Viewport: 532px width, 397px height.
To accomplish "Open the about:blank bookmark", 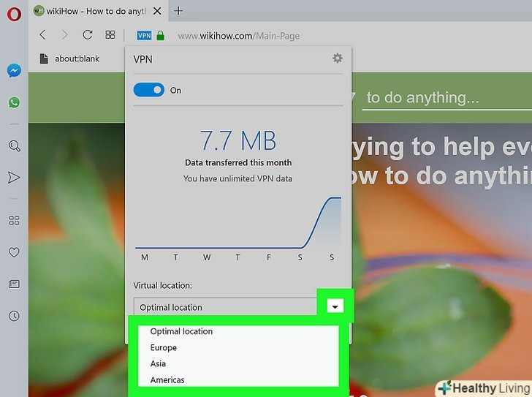I will pyautogui.click(x=69, y=58).
